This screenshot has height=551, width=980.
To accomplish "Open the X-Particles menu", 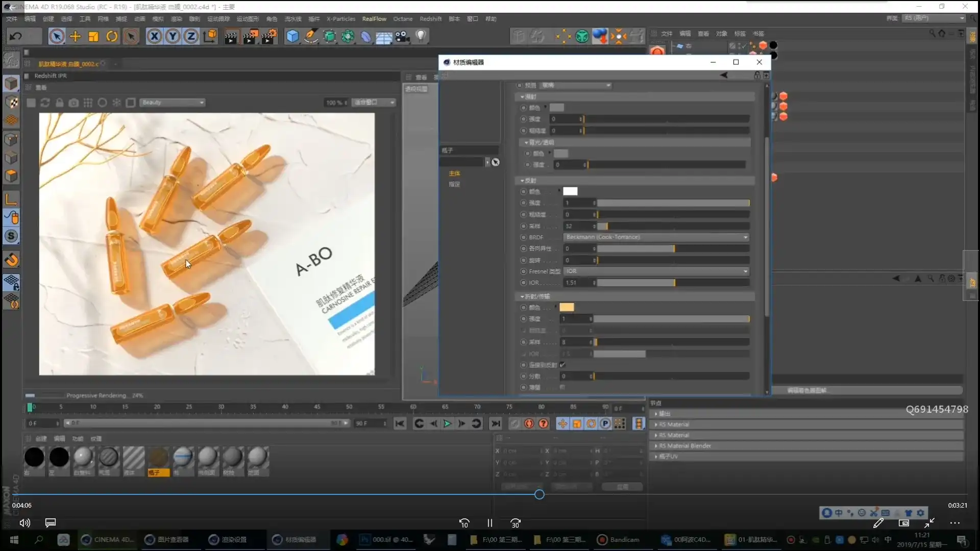I will [x=340, y=18].
